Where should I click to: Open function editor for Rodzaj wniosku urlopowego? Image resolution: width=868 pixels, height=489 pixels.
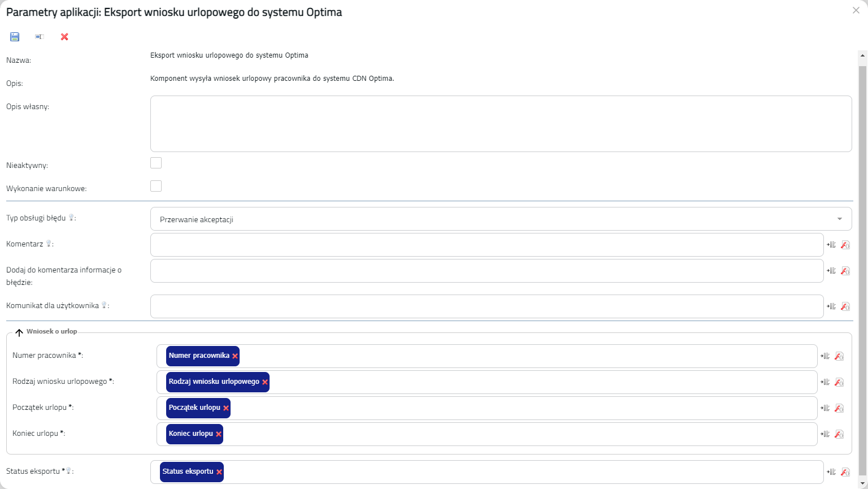pos(839,382)
